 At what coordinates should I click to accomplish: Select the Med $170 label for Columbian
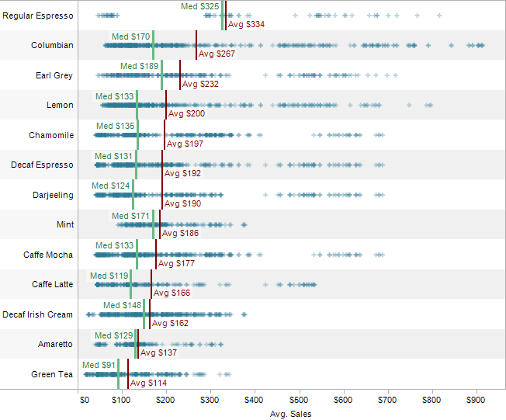[130, 36]
